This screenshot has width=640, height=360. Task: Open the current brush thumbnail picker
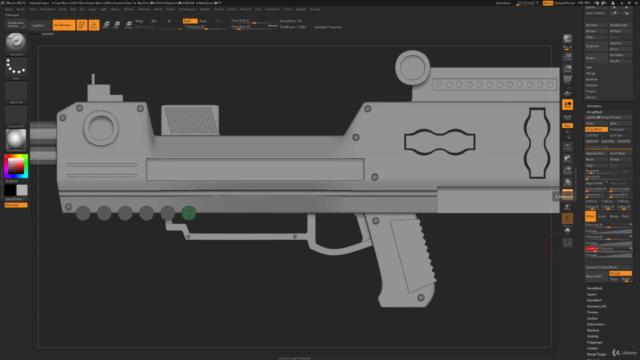(x=16, y=42)
